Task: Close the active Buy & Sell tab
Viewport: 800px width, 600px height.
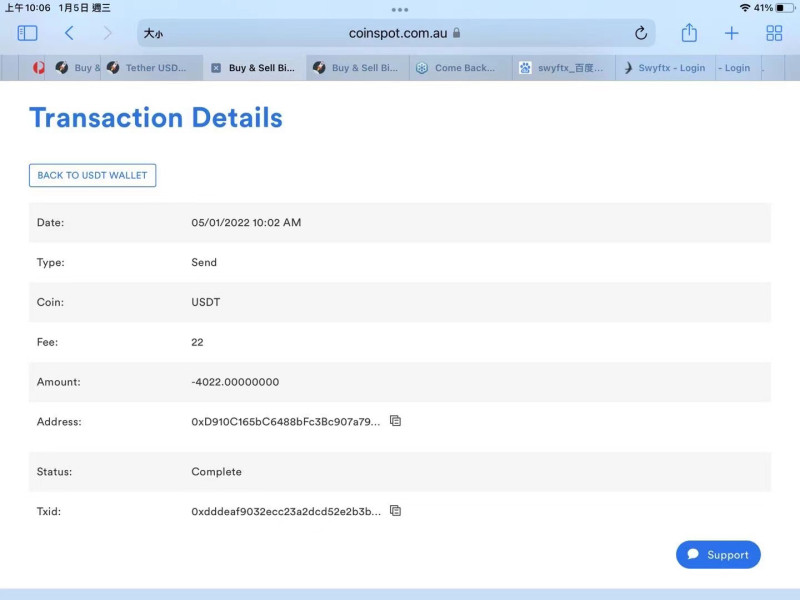Action: pyautogui.click(x=216, y=68)
